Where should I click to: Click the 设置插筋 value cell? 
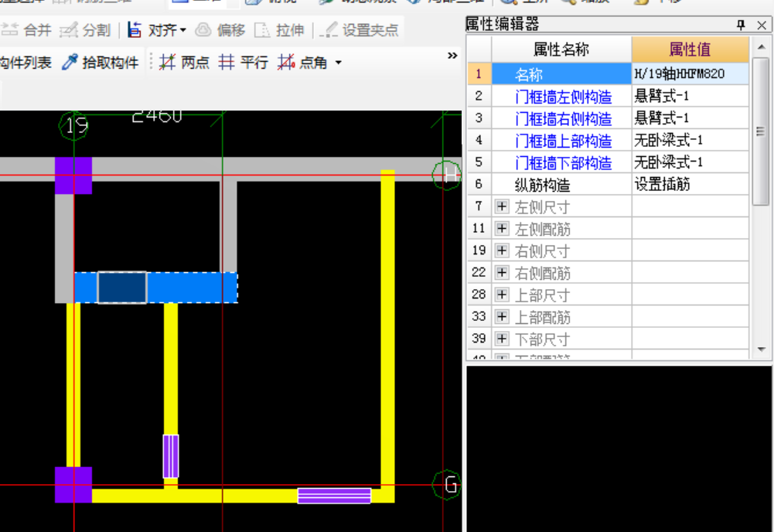coord(690,184)
